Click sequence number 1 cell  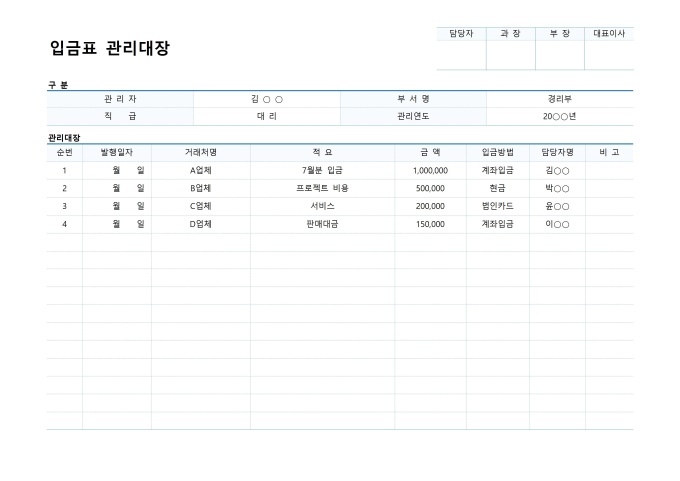pos(65,170)
